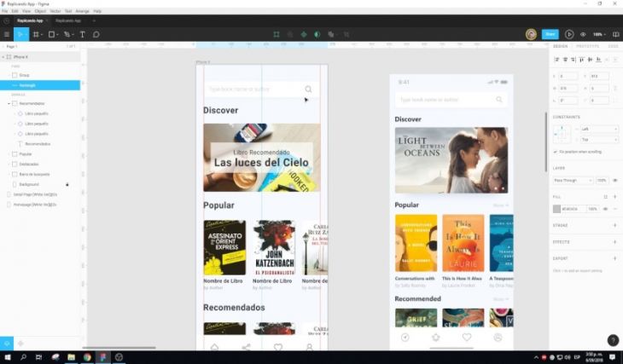Click the user avatar in top bar
The image size is (623, 364).
pyautogui.click(x=531, y=35)
